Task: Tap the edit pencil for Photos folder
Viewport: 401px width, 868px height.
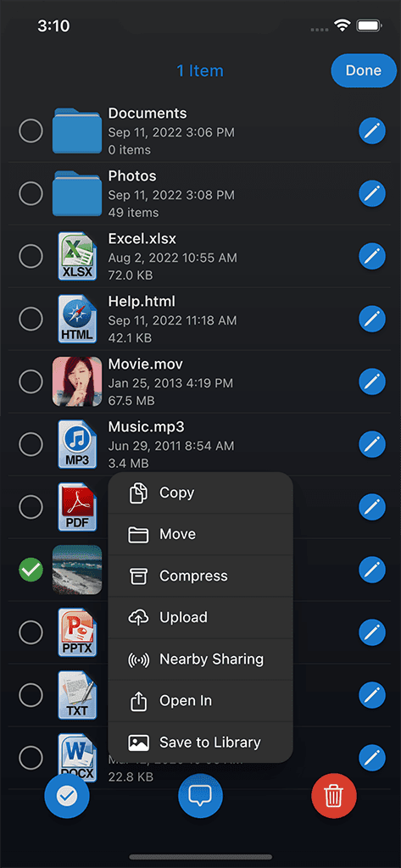Action: coord(372,194)
